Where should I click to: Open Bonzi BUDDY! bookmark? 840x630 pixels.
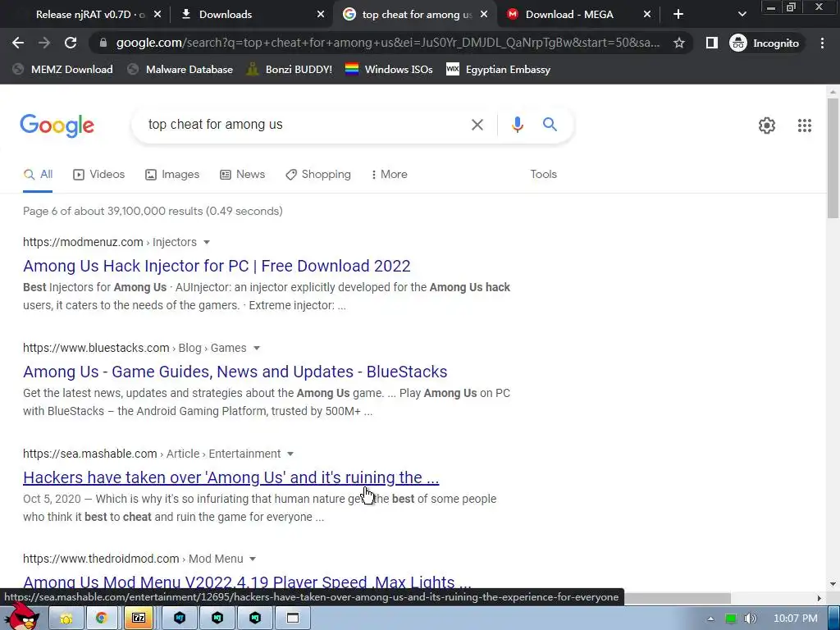290,69
